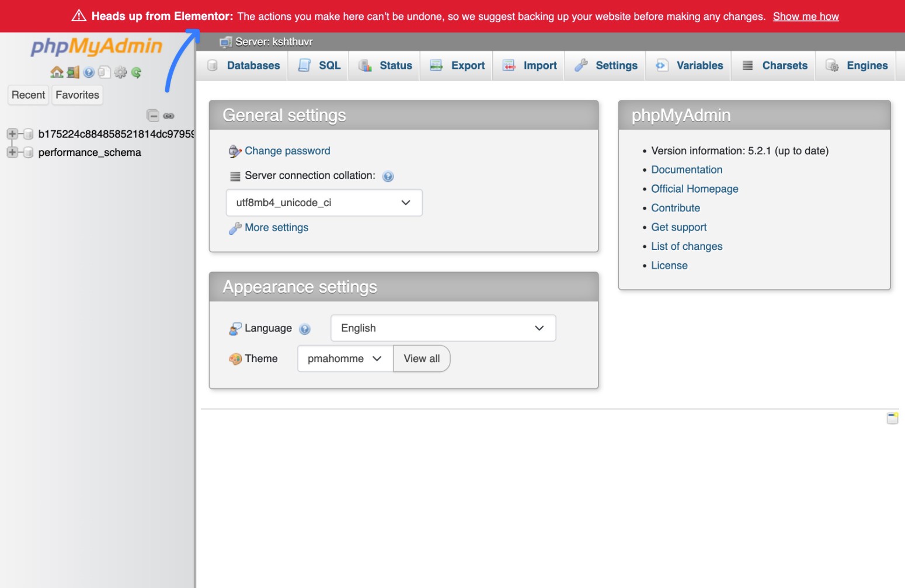Viewport: 905px width, 588px height.
Task: Open the SQL tab
Action: point(319,65)
